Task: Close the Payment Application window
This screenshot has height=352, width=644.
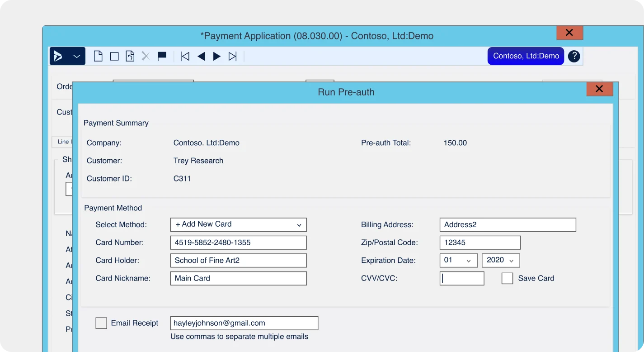Action: tap(569, 33)
